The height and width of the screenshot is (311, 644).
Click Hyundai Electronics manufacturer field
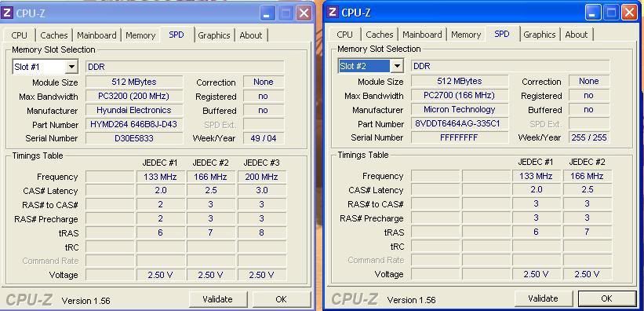click(x=134, y=110)
